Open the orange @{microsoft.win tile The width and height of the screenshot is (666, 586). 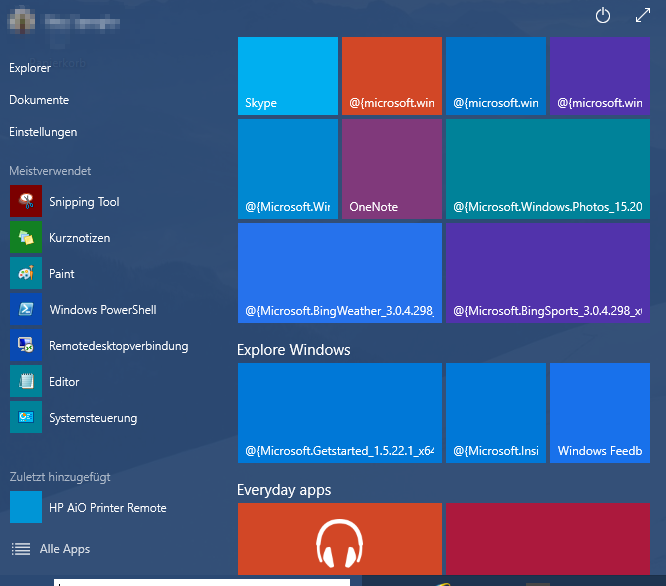(x=392, y=76)
